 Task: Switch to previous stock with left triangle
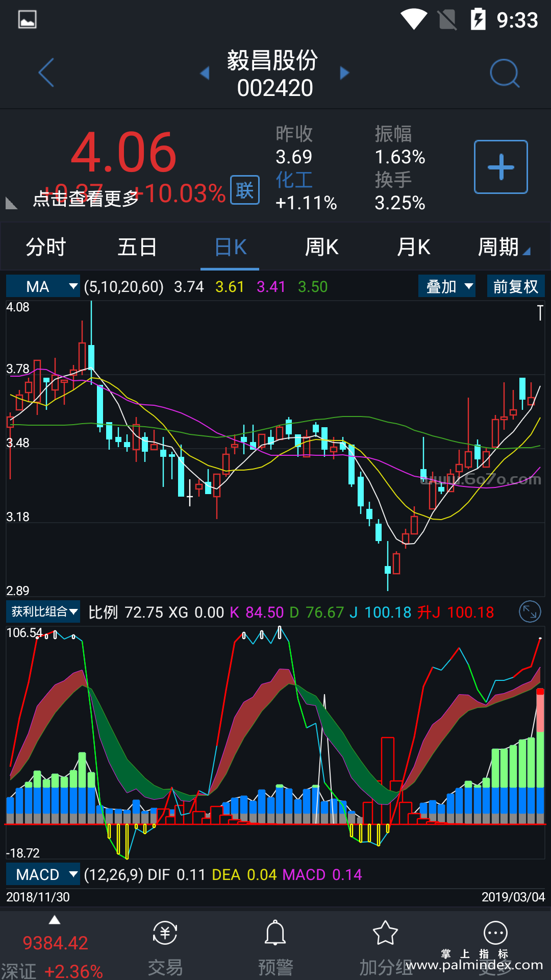205,73
